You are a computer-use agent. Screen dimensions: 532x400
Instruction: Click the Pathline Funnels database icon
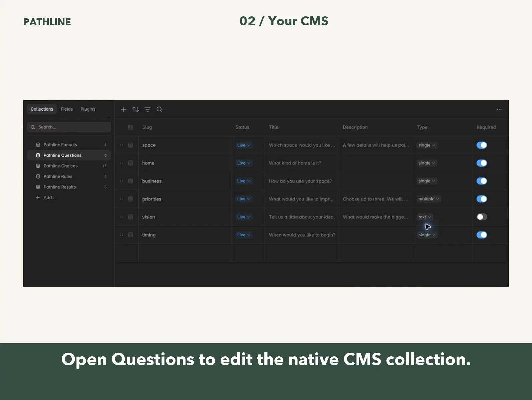point(38,145)
